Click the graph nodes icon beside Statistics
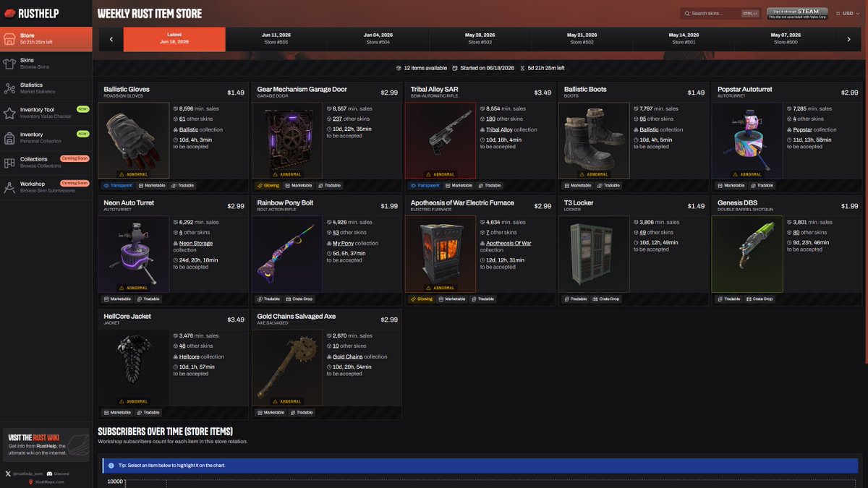 click(x=9, y=88)
